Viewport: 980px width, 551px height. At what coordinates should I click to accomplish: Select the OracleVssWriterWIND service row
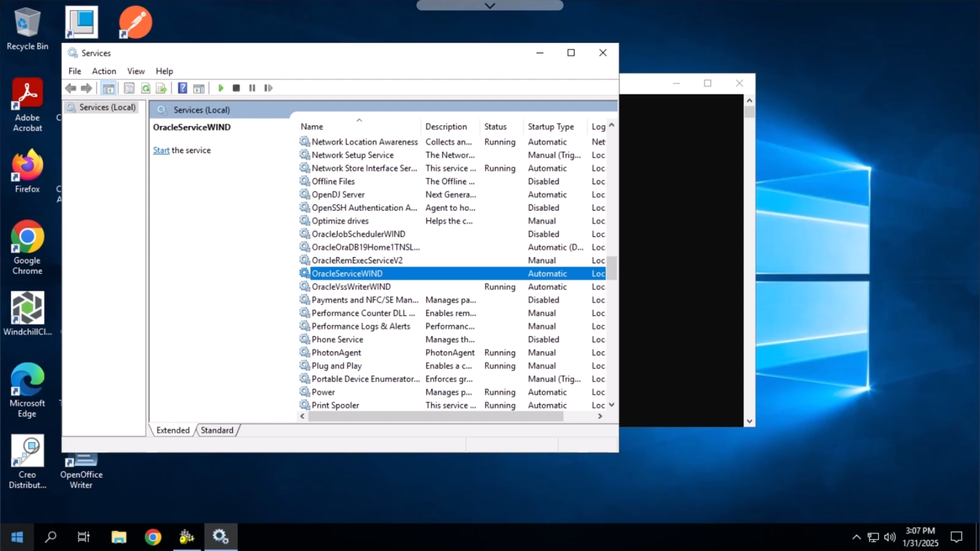(x=452, y=287)
